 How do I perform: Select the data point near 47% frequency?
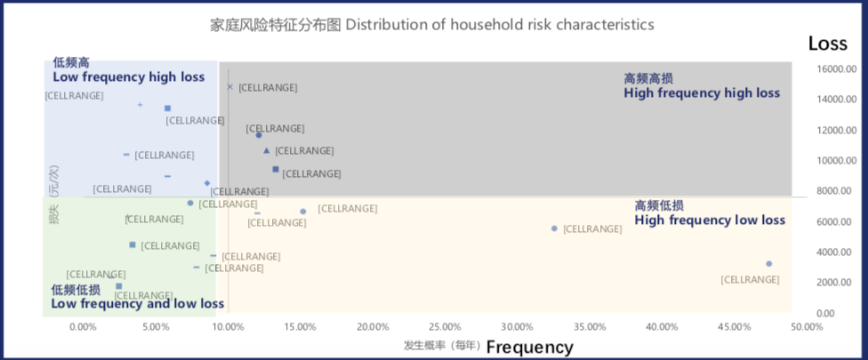768,264
